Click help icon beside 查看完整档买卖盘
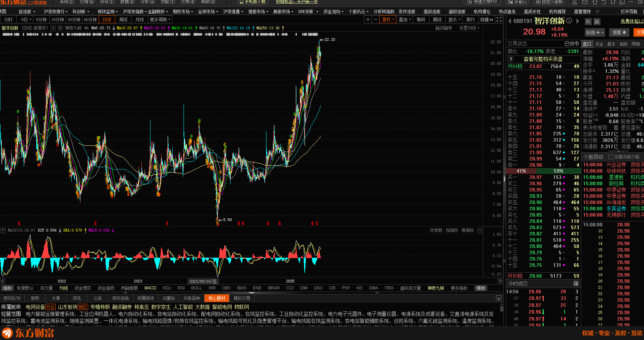The height and width of the screenshot is (340, 644). (x=511, y=59)
